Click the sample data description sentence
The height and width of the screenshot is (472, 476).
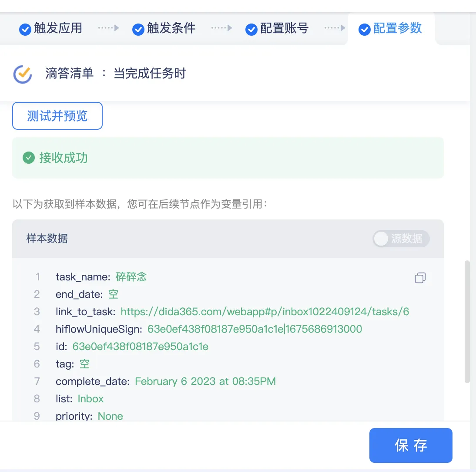tap(140, 204)
